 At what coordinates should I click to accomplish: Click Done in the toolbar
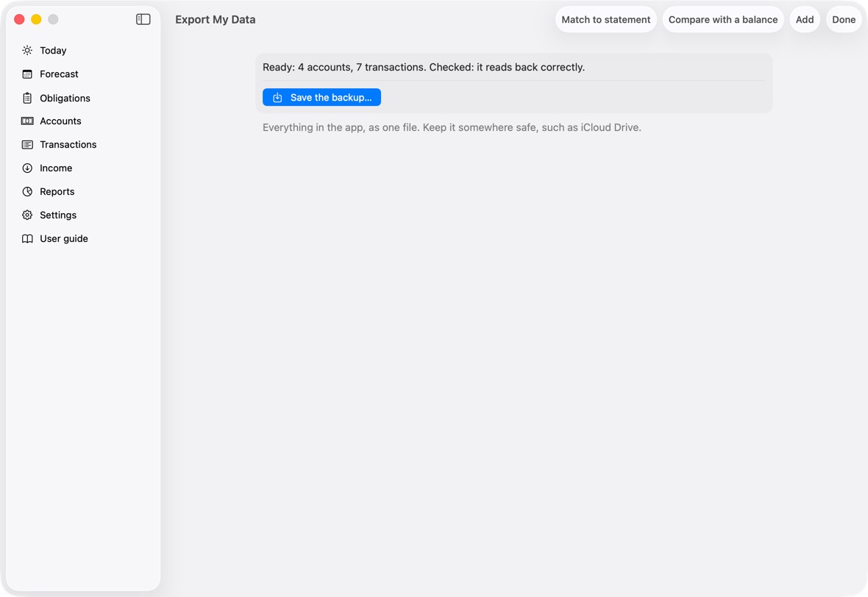coord(844,19)
